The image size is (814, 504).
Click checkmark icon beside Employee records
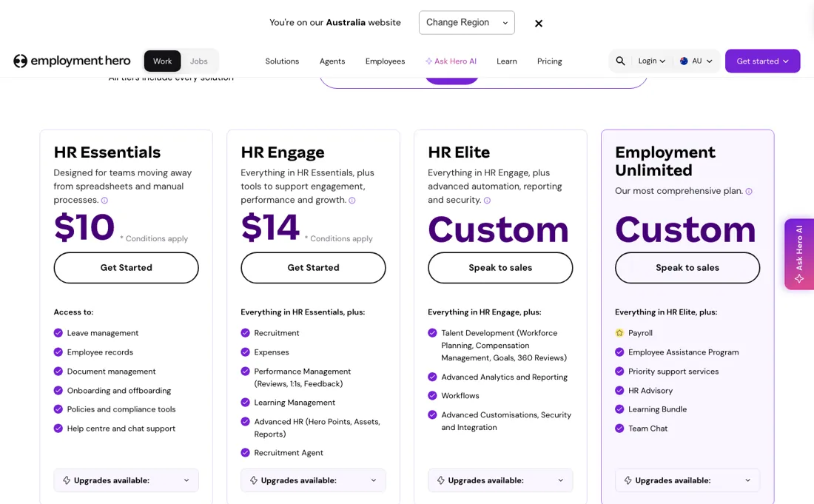pos(58,352)
